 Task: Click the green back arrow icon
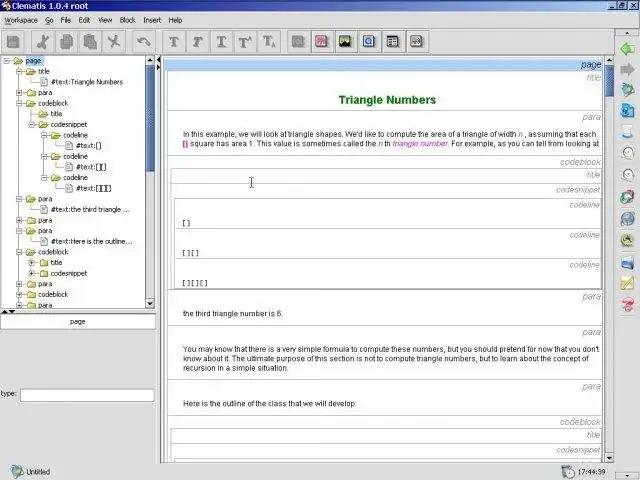tap(627, 49)
